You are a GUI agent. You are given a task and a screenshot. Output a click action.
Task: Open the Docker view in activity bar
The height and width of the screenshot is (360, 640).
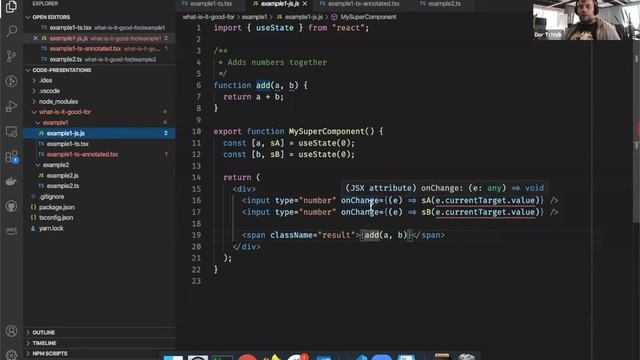pos(11,181)
